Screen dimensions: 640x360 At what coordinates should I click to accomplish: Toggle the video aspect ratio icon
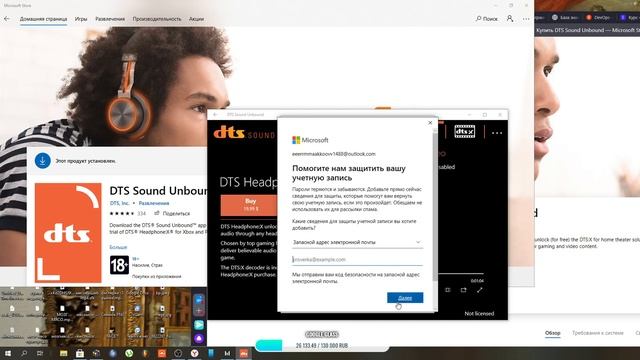[x=448, y=290]
